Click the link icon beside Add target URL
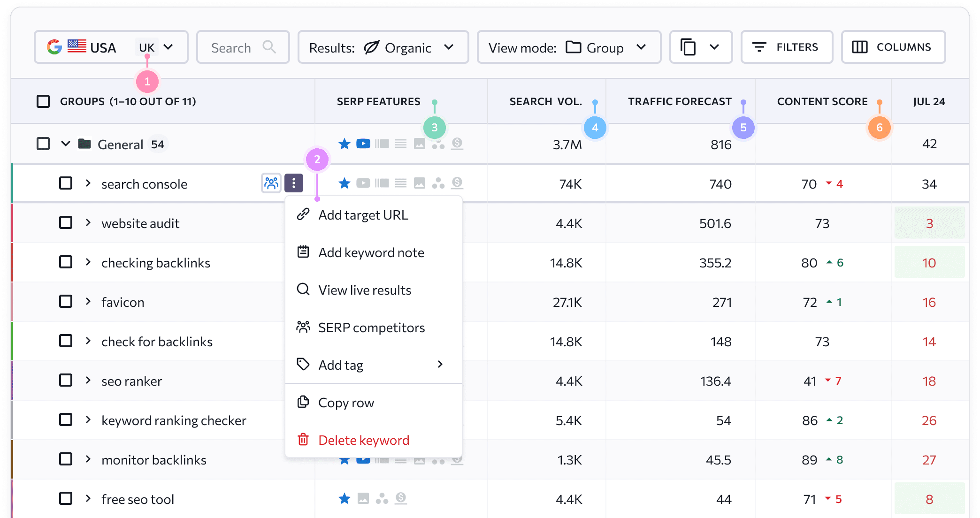Image resolution: width=980 pixels, height=518 pixels. [303, 214]
